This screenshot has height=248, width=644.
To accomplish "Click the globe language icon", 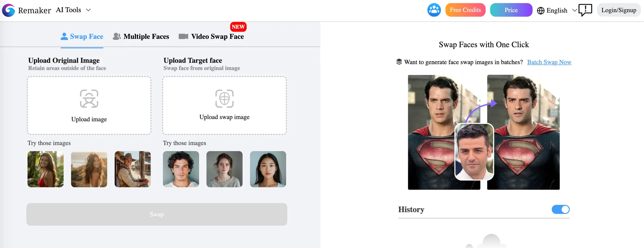I will (541, 10).
